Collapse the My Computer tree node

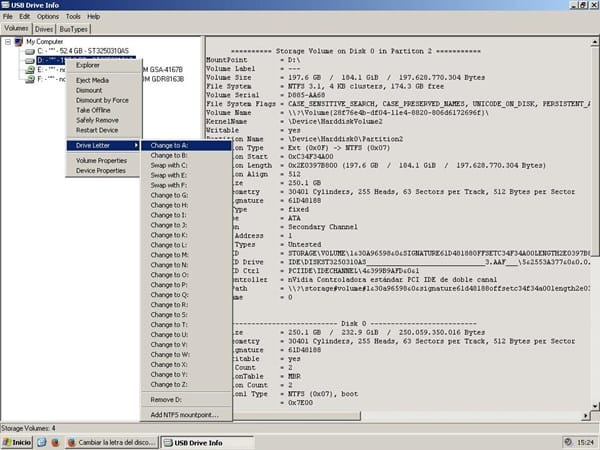pos(8,41)
